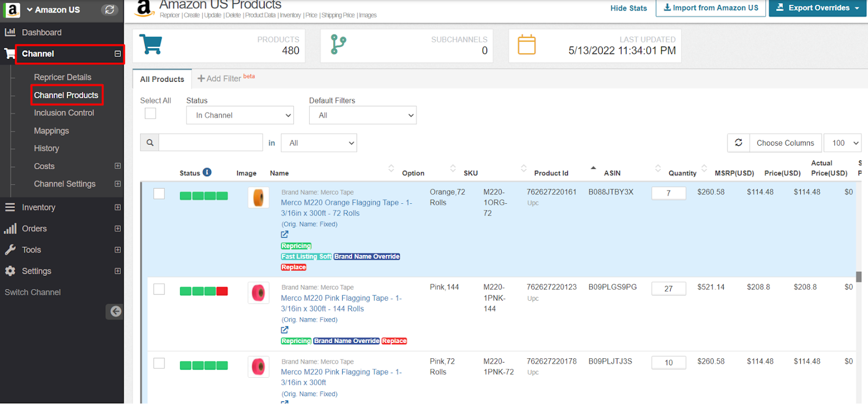Open the search-in field dropdown
This screenshot has width=868, height=406.
click(x=319, y=143)
